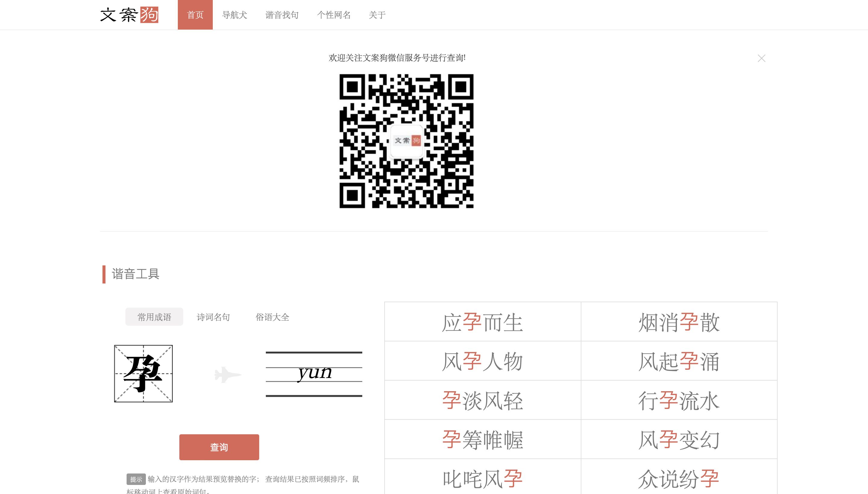Open the 关于 page
Image resolution: width=868 pixels, height=494 pixels.
(x=377, y=15)
